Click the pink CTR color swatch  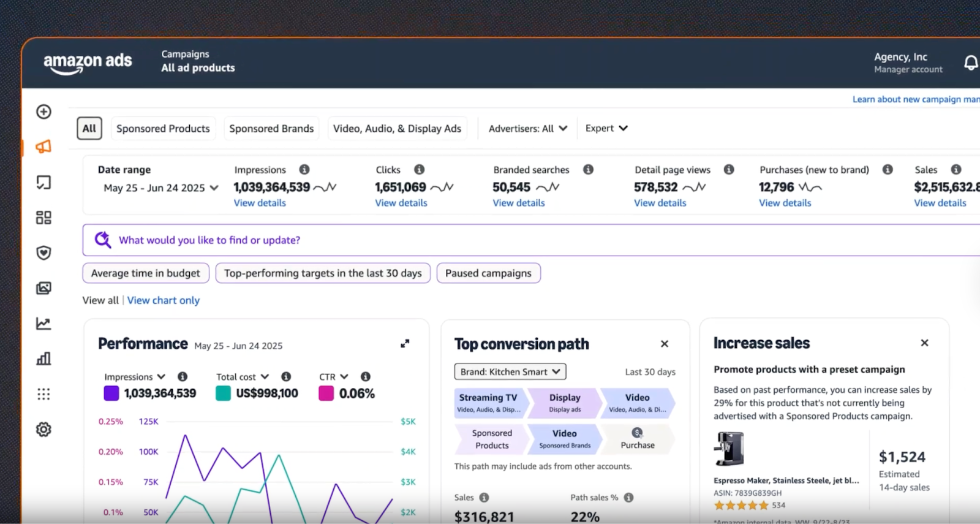(326, 393)
